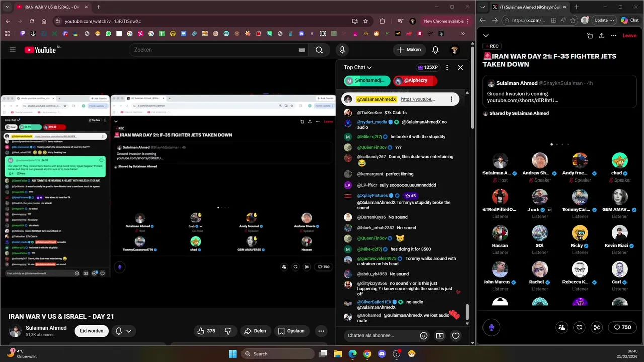Select the Sulaiman Ahmed X tab in Edge
This screenshot has height=362, width=644.
tap(529, 7)
